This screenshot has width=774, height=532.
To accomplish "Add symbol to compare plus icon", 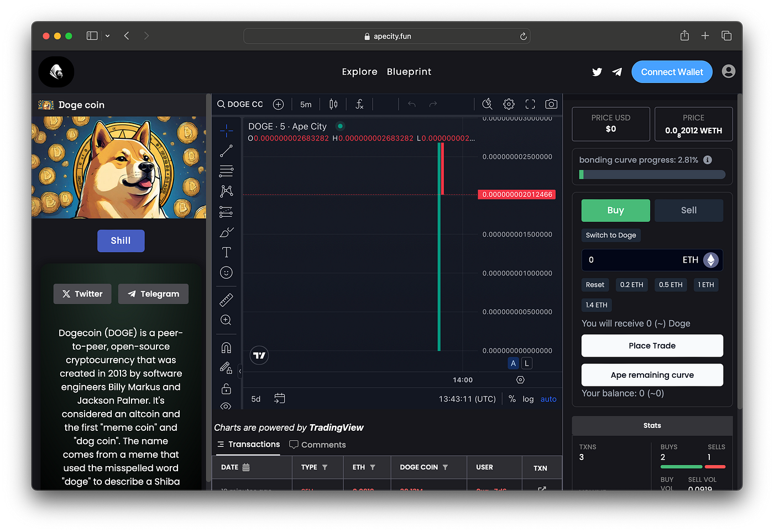I will (x=278, y=104).
